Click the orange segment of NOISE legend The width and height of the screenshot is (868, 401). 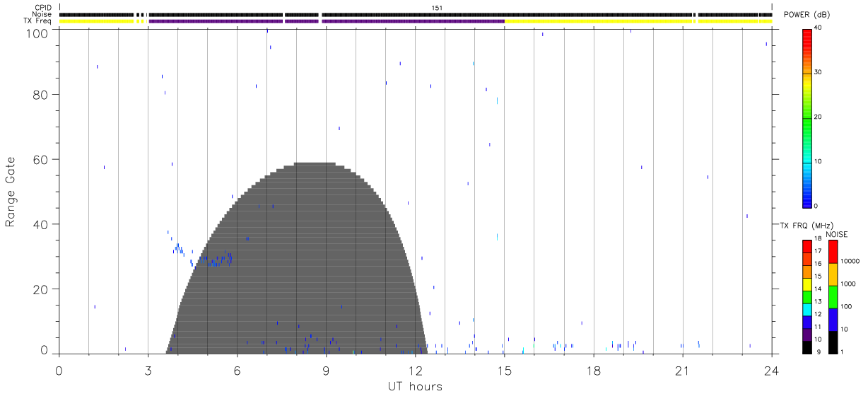[x=833, y=274]
